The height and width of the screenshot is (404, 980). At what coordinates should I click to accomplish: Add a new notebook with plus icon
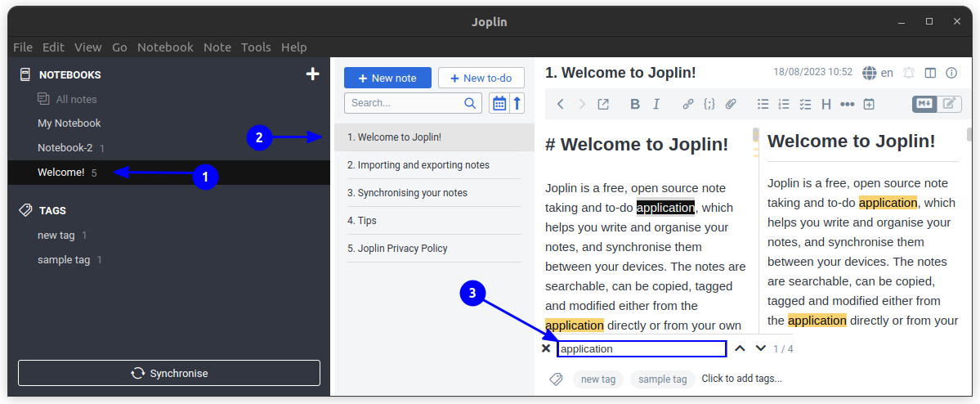click(x=312, y=74)
